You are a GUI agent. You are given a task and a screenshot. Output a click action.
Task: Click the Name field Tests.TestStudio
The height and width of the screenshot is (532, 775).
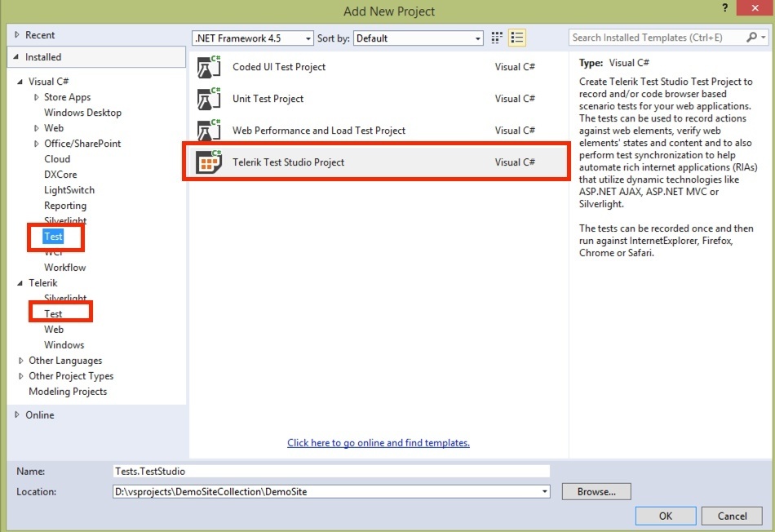coord(331,471)
